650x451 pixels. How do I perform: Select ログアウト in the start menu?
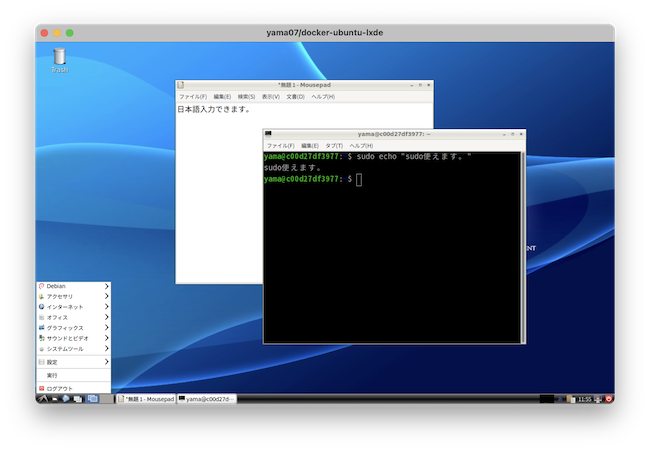pos(73,388)
